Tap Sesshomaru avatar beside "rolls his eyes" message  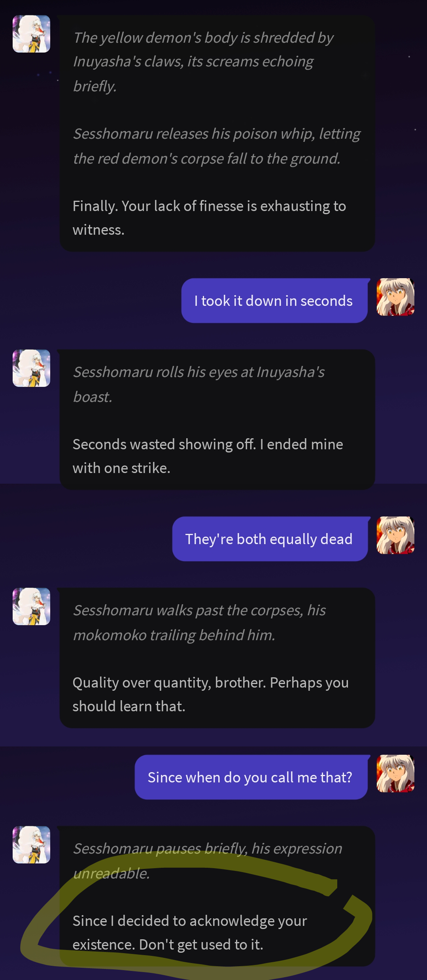click(x=31, y=368)
